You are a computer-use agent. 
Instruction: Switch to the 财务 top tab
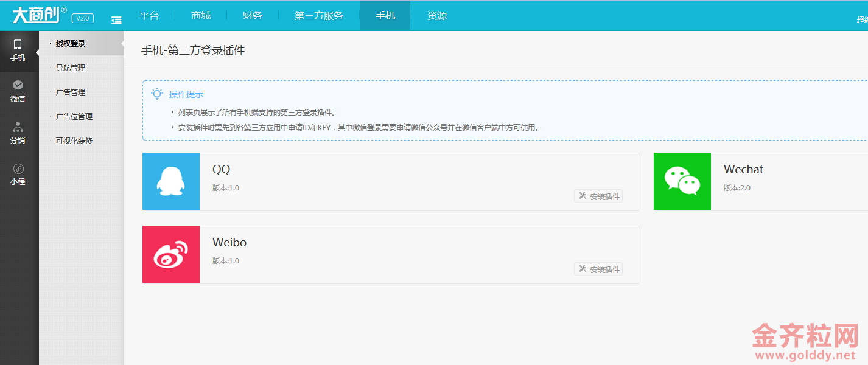(253, 16)
